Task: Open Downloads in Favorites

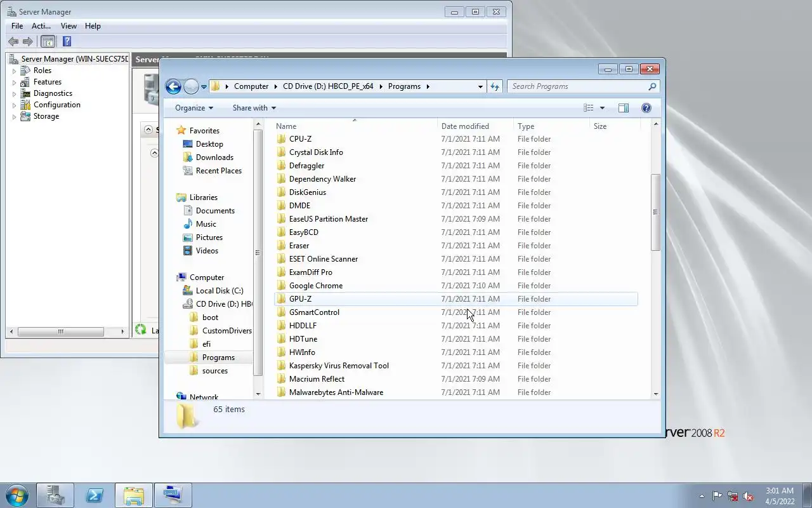Action: pos(214,157)
